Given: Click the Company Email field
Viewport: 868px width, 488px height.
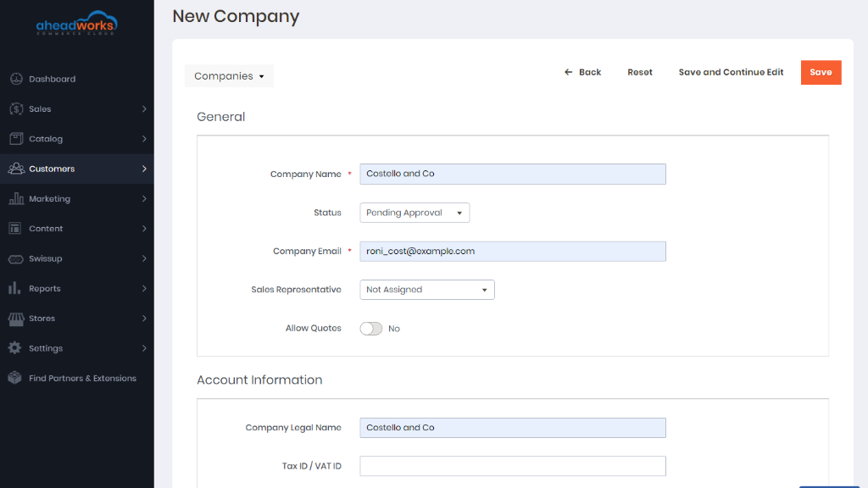Looking at the screenshot, I should pos(513,251).
